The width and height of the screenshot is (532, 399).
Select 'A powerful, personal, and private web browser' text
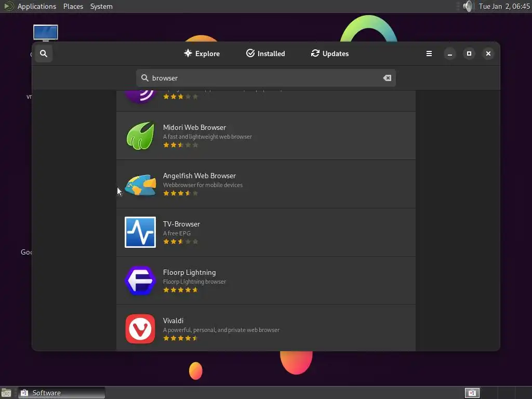(x=221, y=330)
